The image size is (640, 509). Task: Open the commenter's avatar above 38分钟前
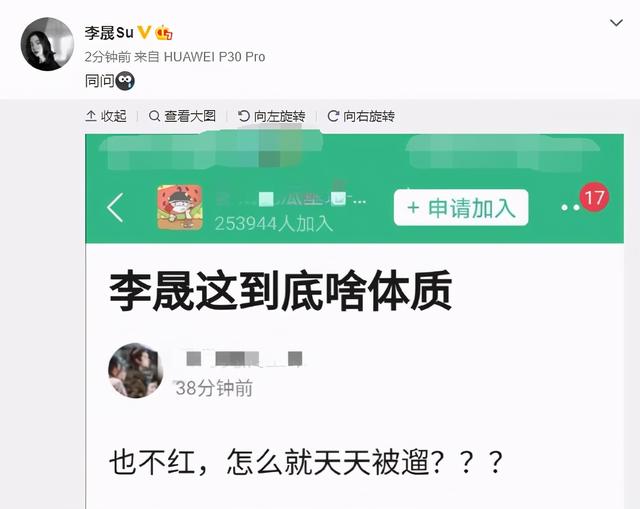click(135, 370)
